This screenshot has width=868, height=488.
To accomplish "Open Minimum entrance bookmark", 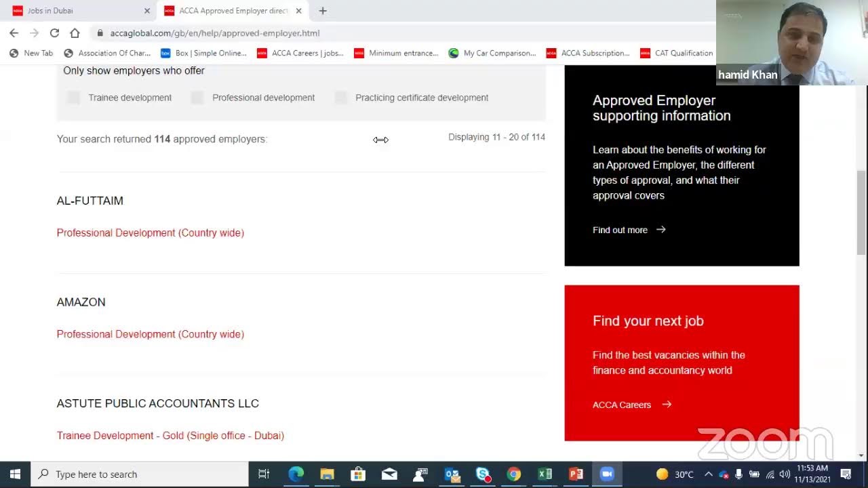I will 397,53.
